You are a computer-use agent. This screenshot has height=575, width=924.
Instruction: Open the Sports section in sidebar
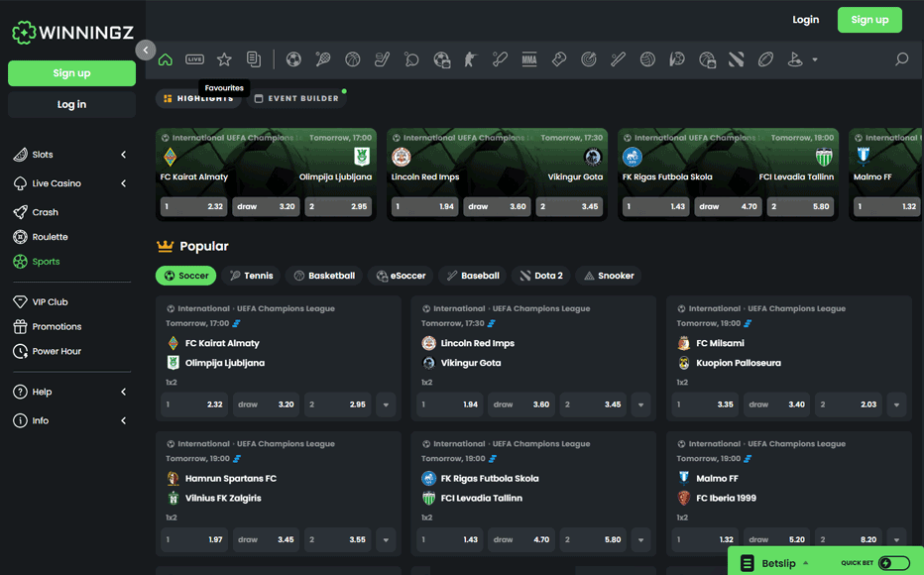click(37, 262)
